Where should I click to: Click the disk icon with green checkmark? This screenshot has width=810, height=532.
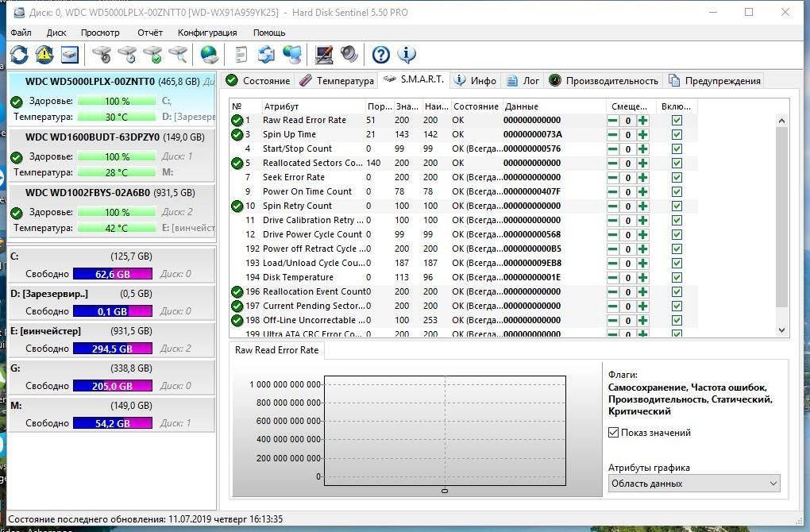[x=152, y=54]
